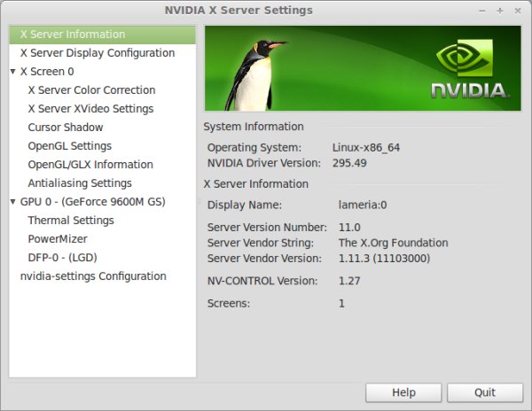Click the Screens: label
The image size is (532, 411).
(229, 303)
